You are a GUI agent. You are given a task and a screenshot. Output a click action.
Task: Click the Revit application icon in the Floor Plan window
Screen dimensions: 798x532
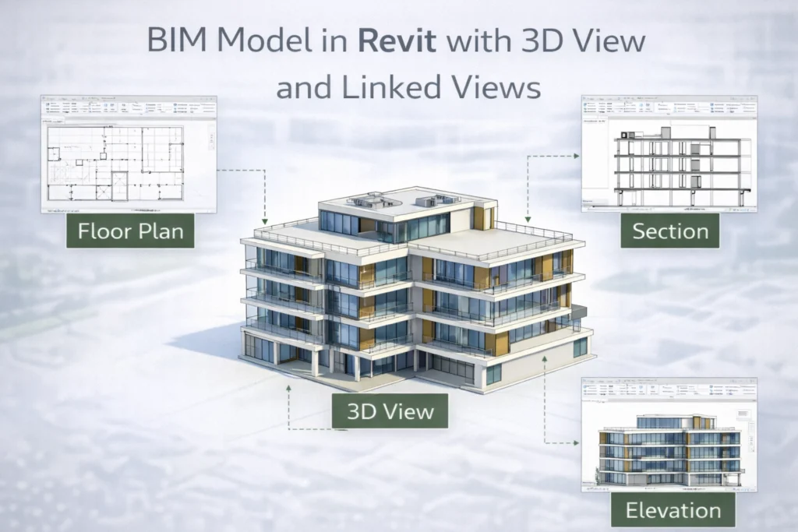44,97
